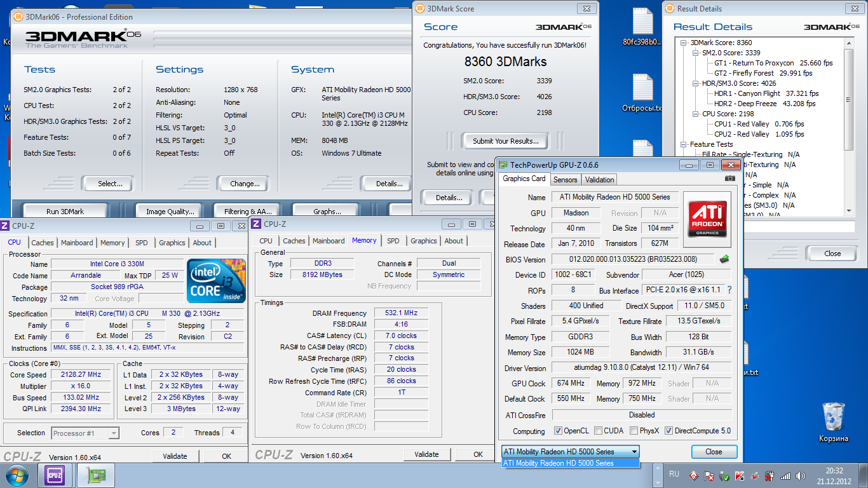This screenshot has width=868, height=488.
Task: Click the Filtering & AA... button
Action: pos(248,212)
